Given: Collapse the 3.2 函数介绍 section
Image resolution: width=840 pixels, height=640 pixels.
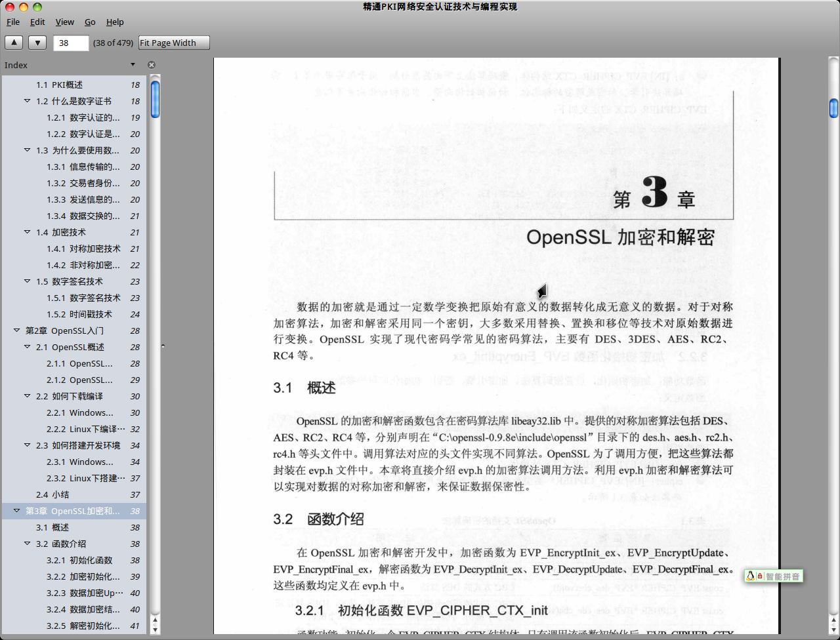Looking at the screenshot, I should pyautogui.click(x=27, y=544).
